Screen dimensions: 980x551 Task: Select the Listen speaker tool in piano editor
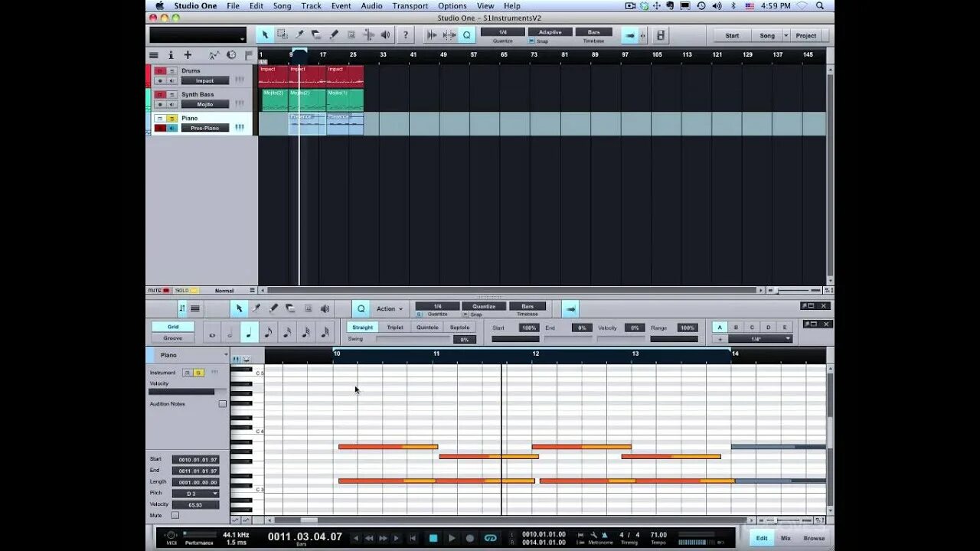[x=325, y=308]
